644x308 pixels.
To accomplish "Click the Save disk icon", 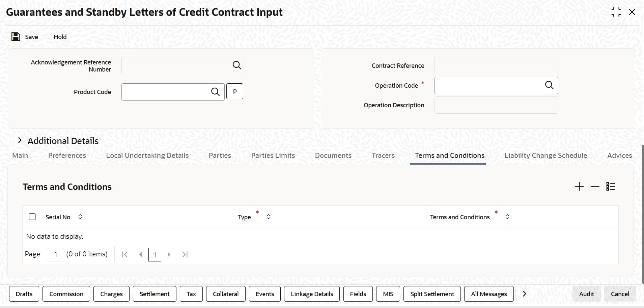I will [16, 37].
